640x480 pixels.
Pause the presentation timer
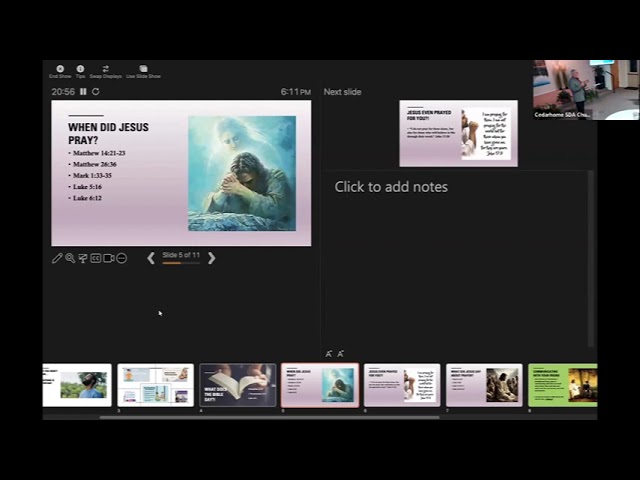coord(83,91)
